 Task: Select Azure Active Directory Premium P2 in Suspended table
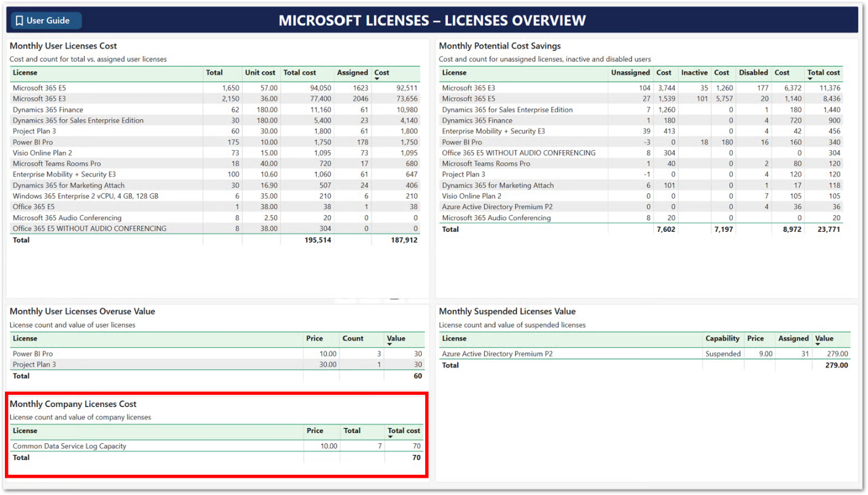[497, 354]
